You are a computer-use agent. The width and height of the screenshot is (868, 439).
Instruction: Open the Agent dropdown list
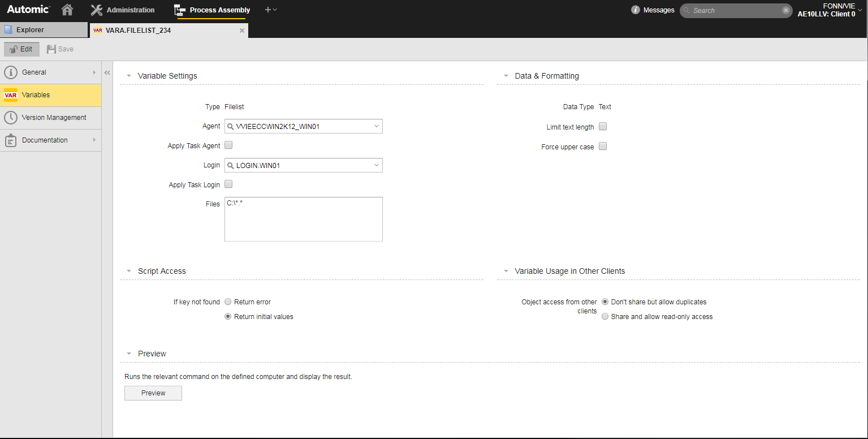point(377,127)
